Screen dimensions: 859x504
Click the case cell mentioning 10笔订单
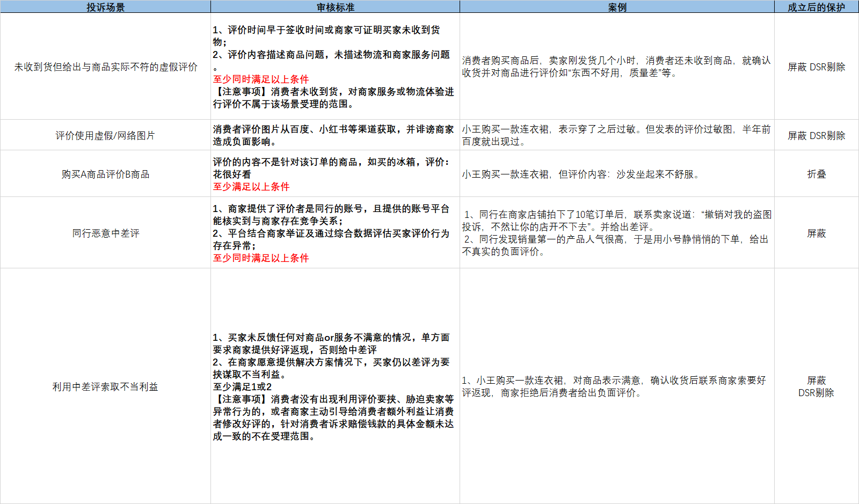(x=617, y=233)
